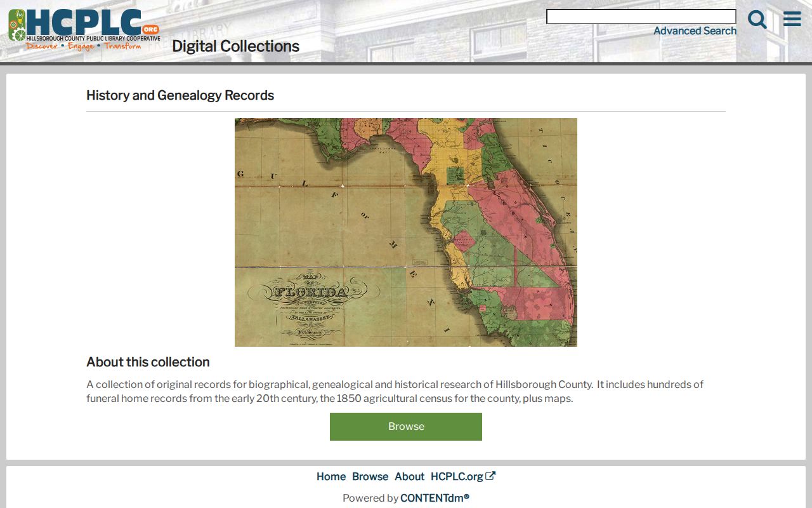Image resolution: width=812 pixels, height=508 pixels.
Task: Focus the search text box
Action: [x=641, y=17]
